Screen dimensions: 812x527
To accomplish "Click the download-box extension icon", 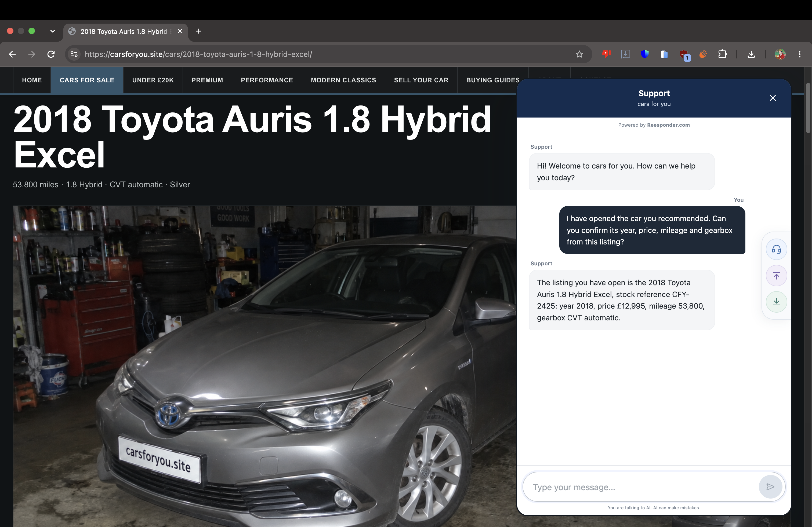I will (625, 54).
